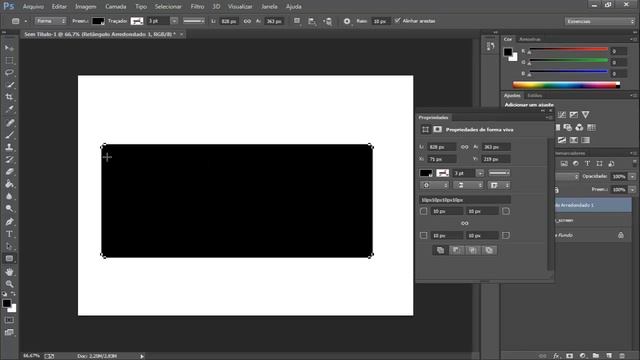Open the Imagem menu

coord(86,7)
